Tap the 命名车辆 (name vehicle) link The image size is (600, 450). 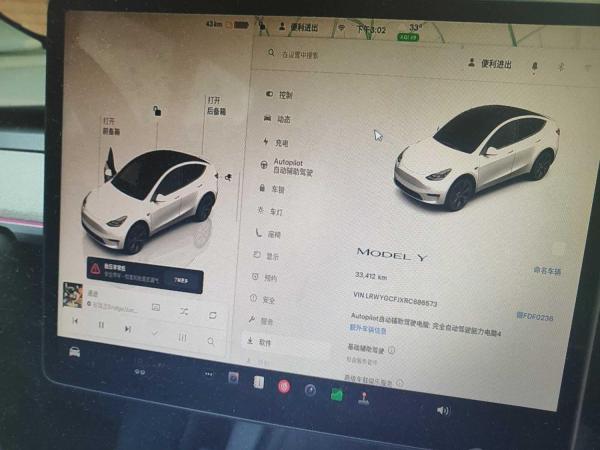click(x=547, y=271)
